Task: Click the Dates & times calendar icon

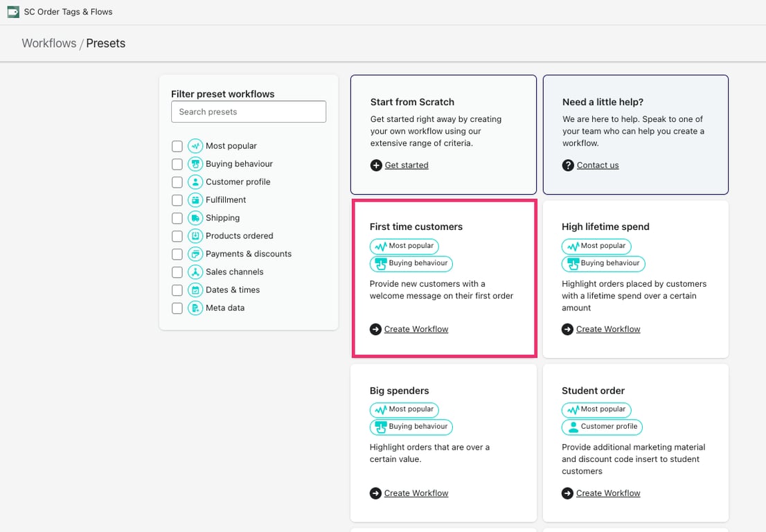Action: [195, 290]
